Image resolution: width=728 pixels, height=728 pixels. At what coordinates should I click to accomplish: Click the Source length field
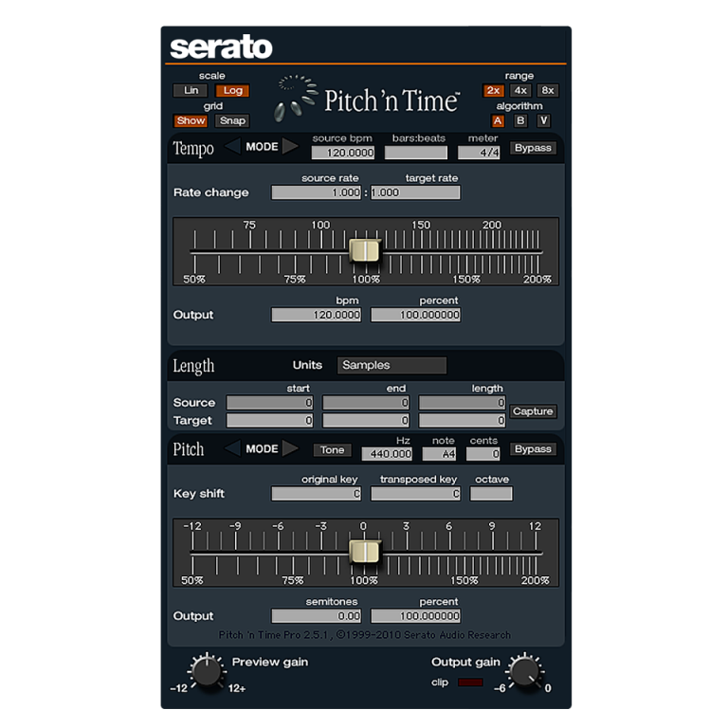point(462,403)
